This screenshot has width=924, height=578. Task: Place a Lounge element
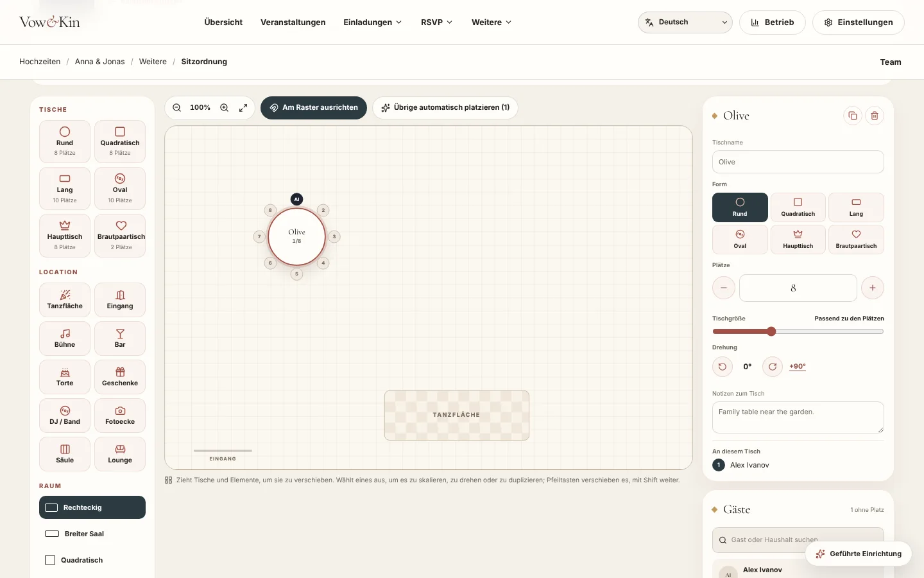120,454
